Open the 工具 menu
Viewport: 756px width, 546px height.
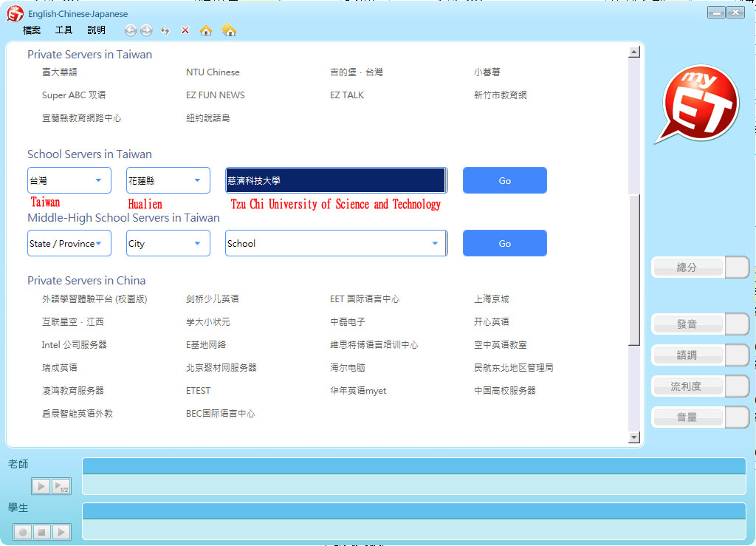(63, 30)
